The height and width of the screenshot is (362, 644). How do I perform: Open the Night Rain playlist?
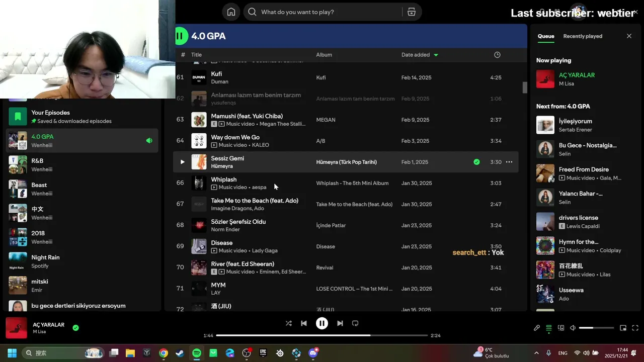coord(82,261)
